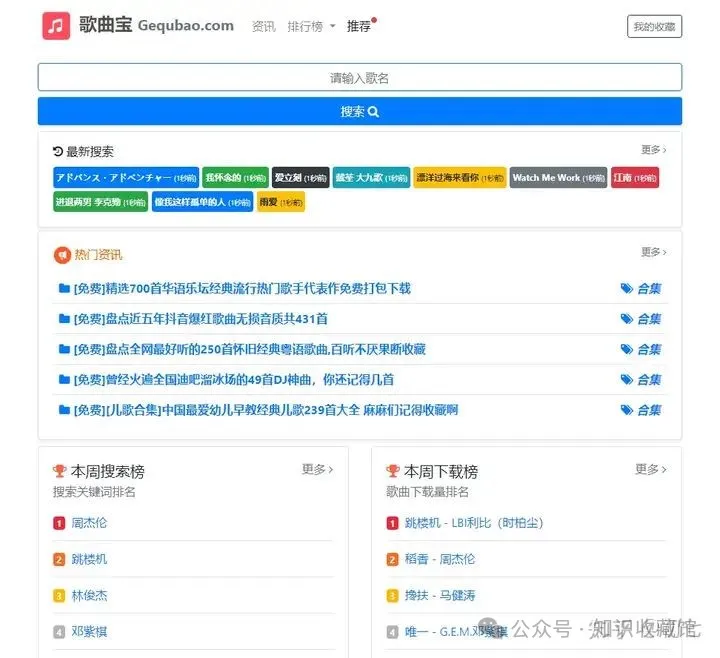Viewport: 720px width, 658px height.
Task: Click the trophy icon beside 本周下载榜
Action: click(393, 471)
